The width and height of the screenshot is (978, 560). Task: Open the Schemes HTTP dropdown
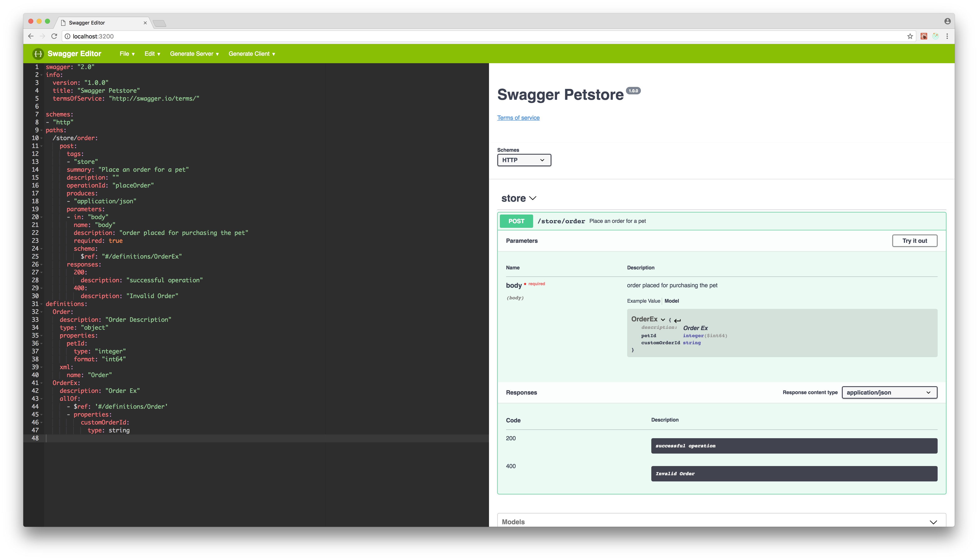(x=524, y=160)
